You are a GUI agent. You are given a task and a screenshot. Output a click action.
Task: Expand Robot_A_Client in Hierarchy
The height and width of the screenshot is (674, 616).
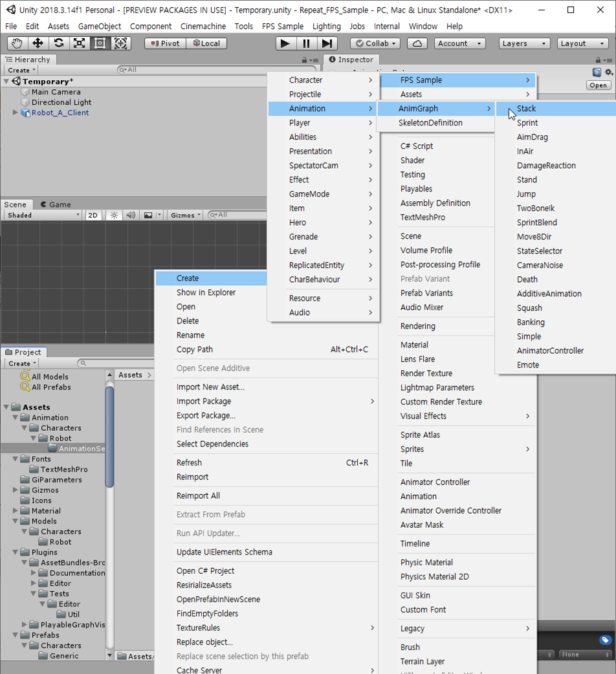point(15,112)
